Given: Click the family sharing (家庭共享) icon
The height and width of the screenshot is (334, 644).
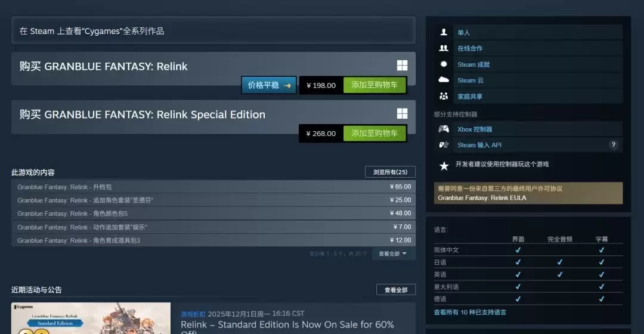Looking at the screenshot, I should 444,96.
